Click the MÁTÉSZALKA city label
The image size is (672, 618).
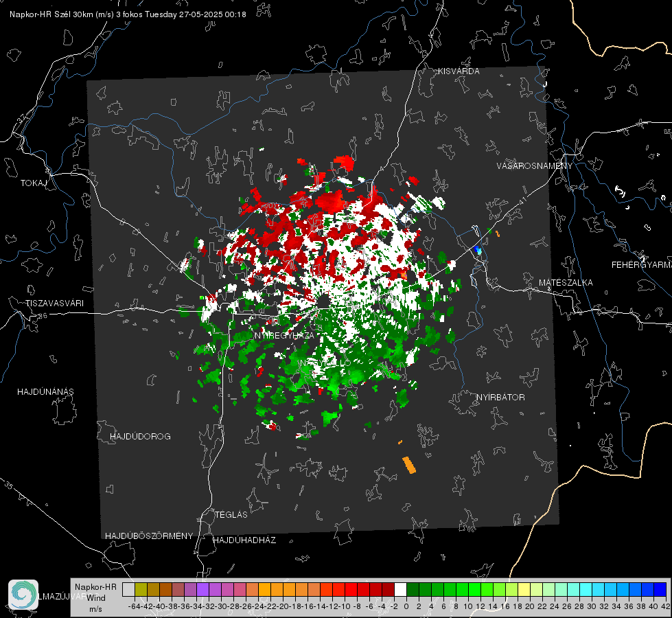pyautogui.click(x=566, y=283)
